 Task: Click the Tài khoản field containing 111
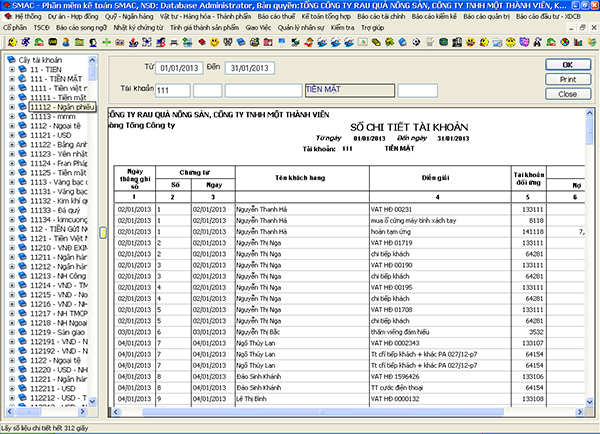click(173, 90)
